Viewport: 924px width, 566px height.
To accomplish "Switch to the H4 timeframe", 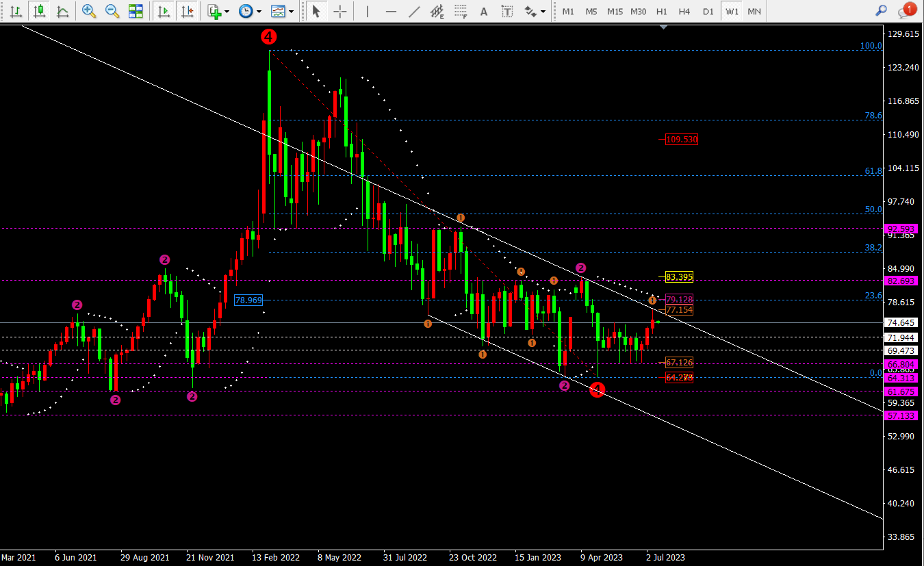I will pyautogui.click(x=684, y=11).
